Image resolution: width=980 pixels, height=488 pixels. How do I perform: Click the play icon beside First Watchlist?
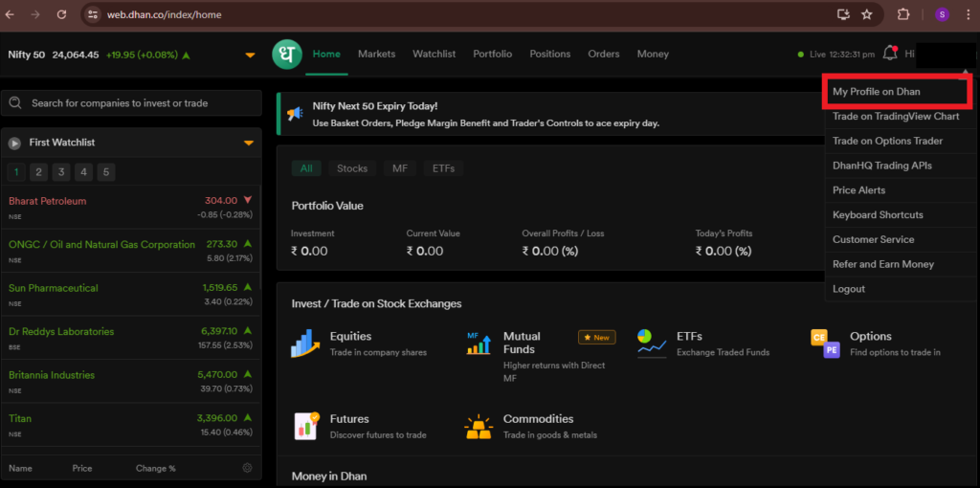14,144
